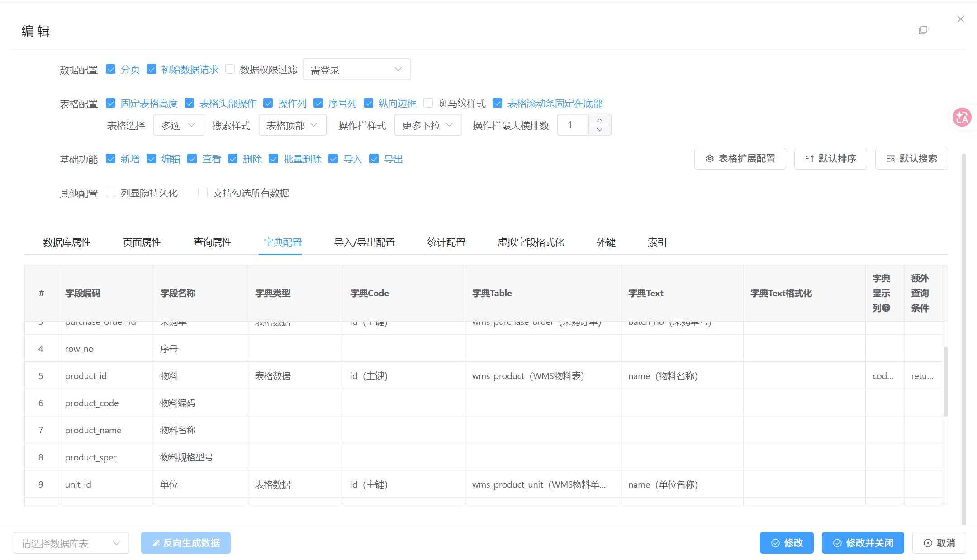Check 列显隐持久化 option
Viewport: 977px width, 560px height.
[111, 193]
